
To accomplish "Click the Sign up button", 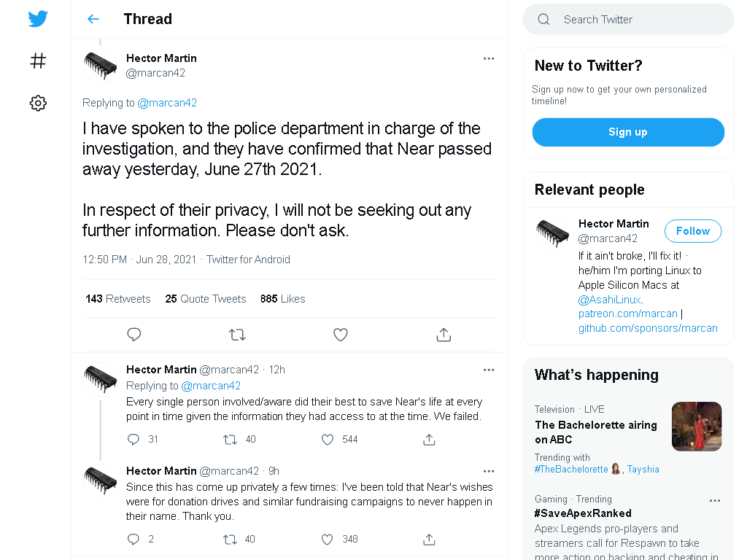I will coord(628,132).
